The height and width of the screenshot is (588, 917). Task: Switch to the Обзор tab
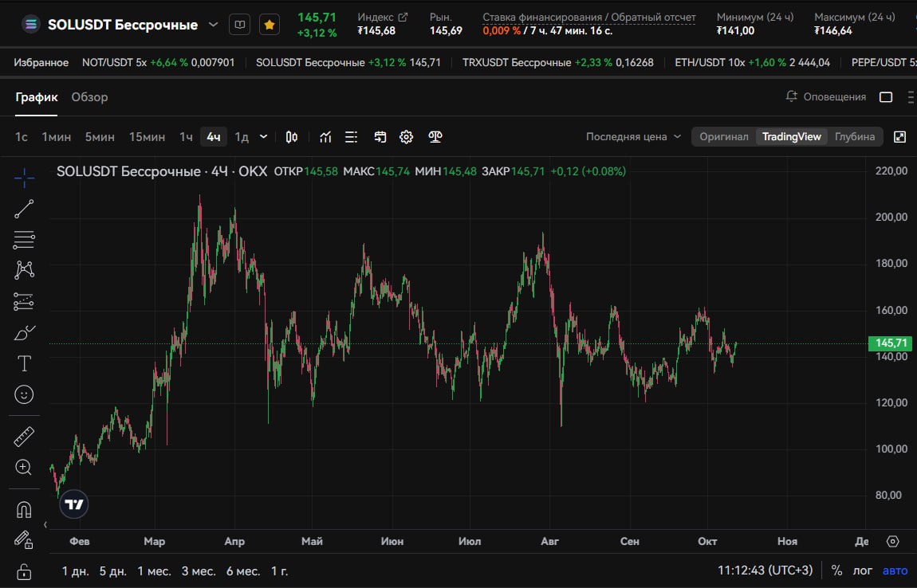[89, 97]
